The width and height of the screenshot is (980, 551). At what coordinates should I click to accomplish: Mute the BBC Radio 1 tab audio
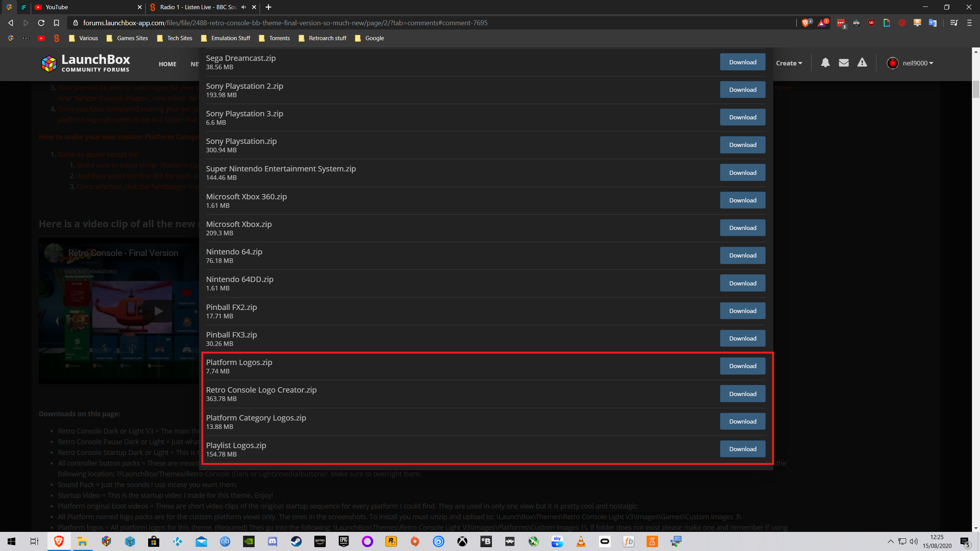pyautogui.click(x=243, y=7)
